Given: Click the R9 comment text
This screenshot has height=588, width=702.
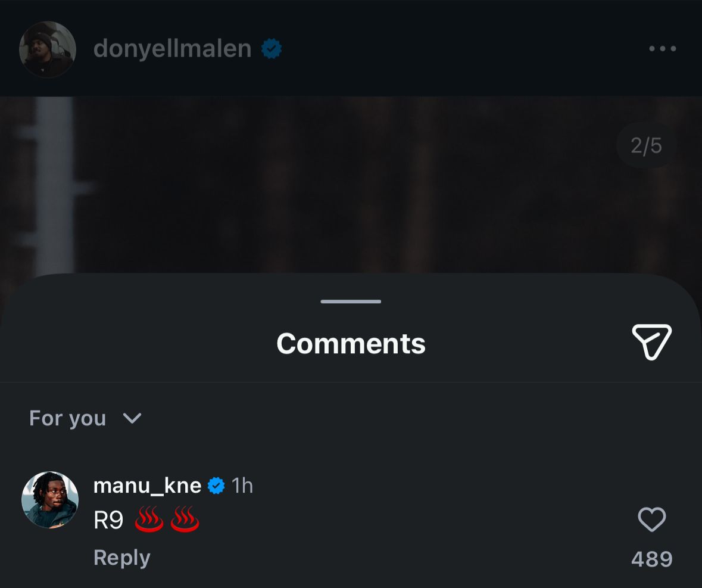Looking at the screenshot, I should (x=108, y=521).
